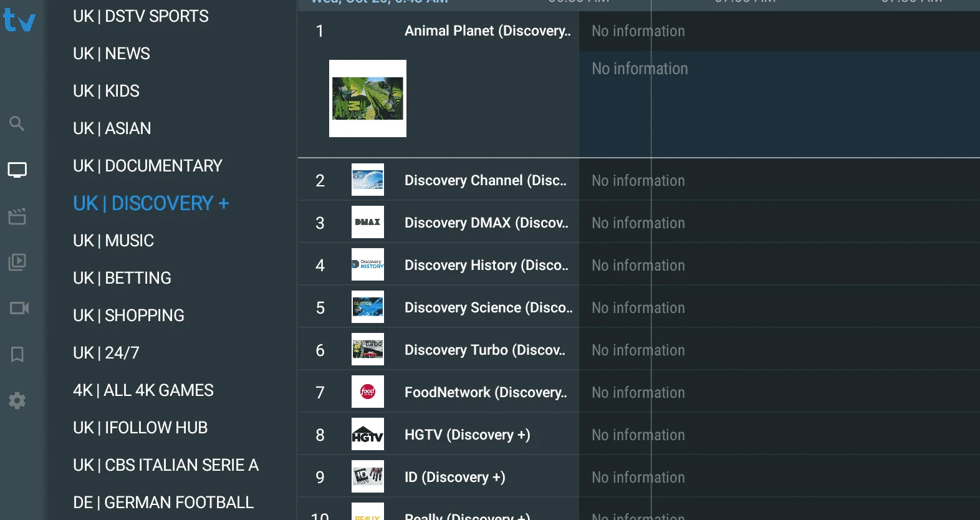Open the search icon in sidebar

pyautogui.click(x=17, y=123)
